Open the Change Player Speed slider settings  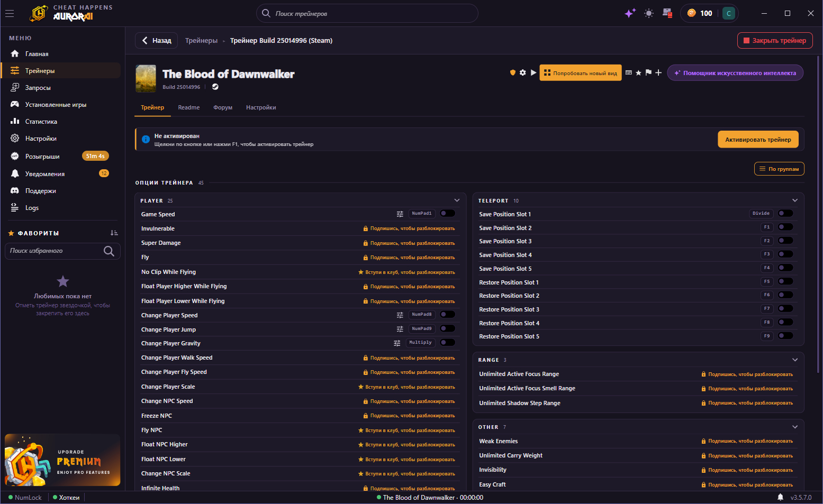click(400, 315)
